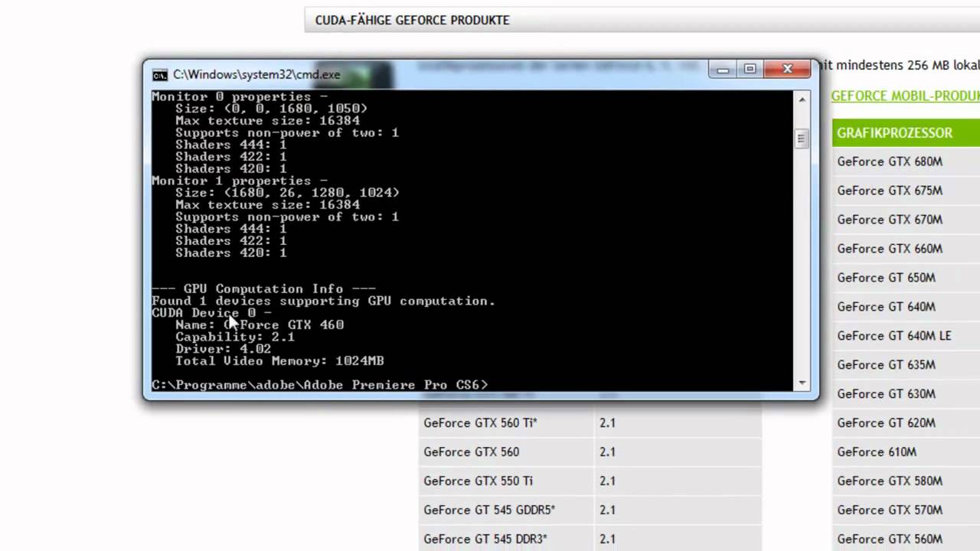The width and height of the screenshot is (980, 551).
Task: Click the cmd scrollbar up arrow
Action: click(x=802, y=99)
